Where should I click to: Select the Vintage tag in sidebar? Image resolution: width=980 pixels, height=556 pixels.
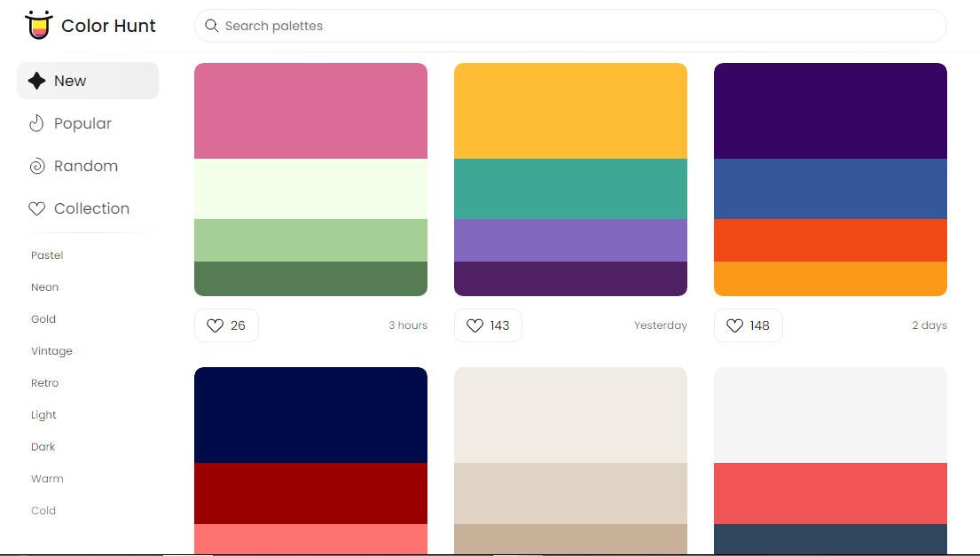click(x=51, y=351)
